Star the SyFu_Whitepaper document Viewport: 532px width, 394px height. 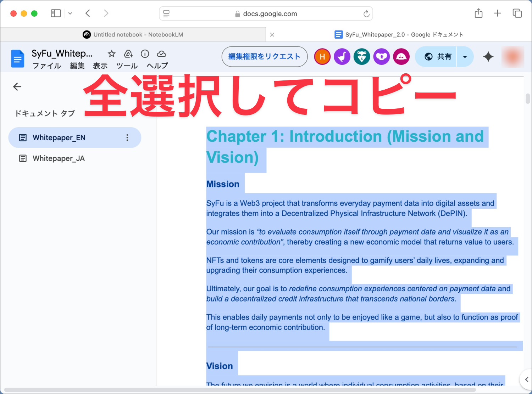click(112, 54)
